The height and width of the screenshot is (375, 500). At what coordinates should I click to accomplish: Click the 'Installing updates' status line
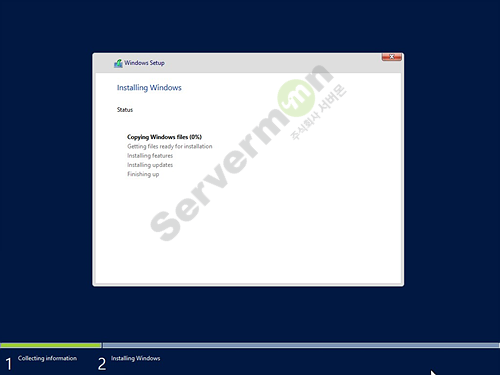click(x=150, y=165)
